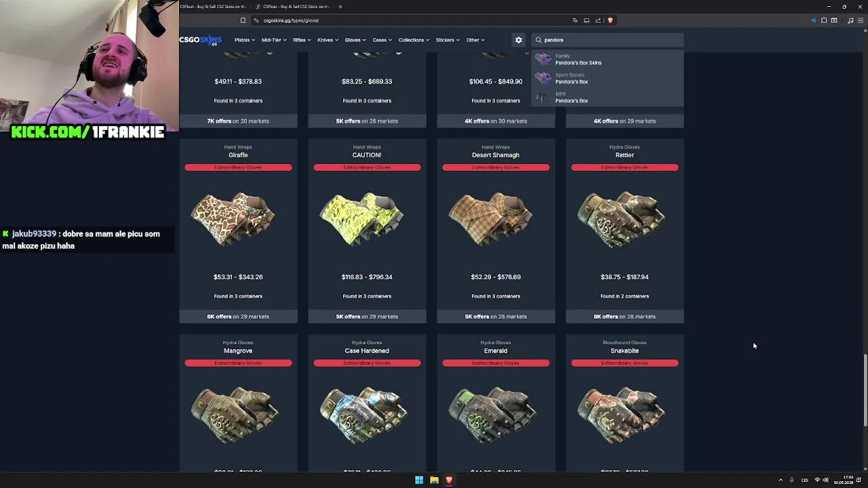Select MP9 Pandora's Box suggestion
The width and height of the screenshot is (868, 488).
tap(607, 98)
